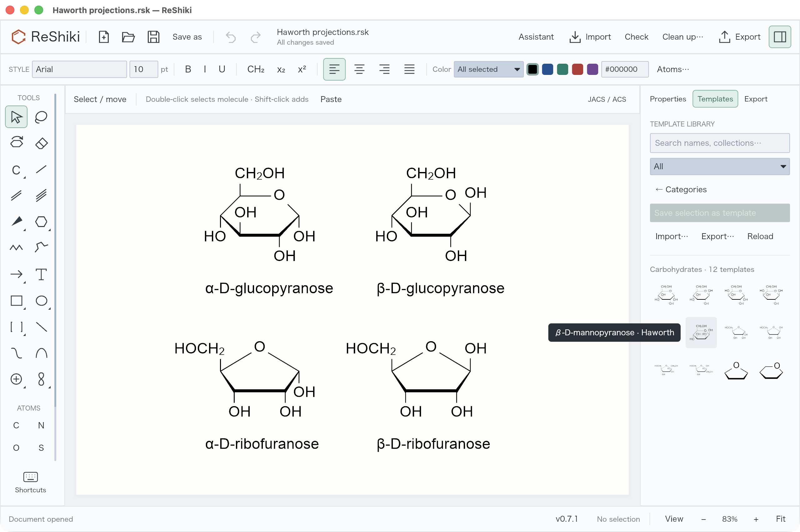Run the Check command
800x532 pixels.
pyautogui.click(x=636, y=37)
